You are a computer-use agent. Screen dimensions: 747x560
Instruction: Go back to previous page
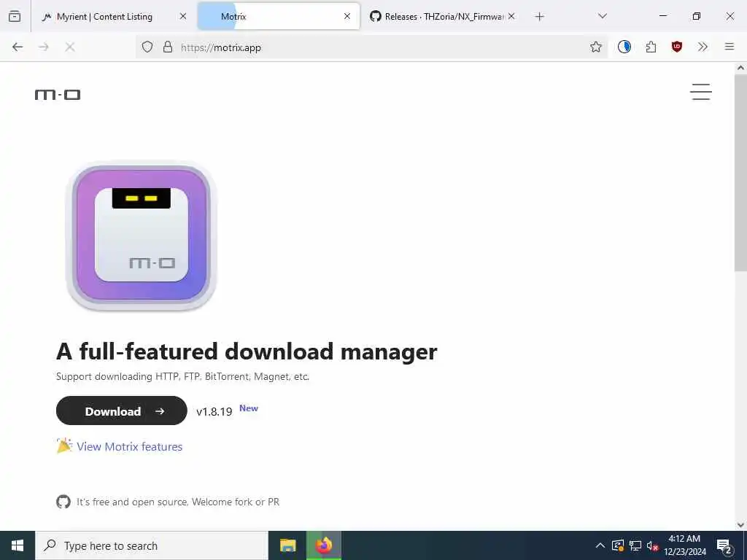18,47
